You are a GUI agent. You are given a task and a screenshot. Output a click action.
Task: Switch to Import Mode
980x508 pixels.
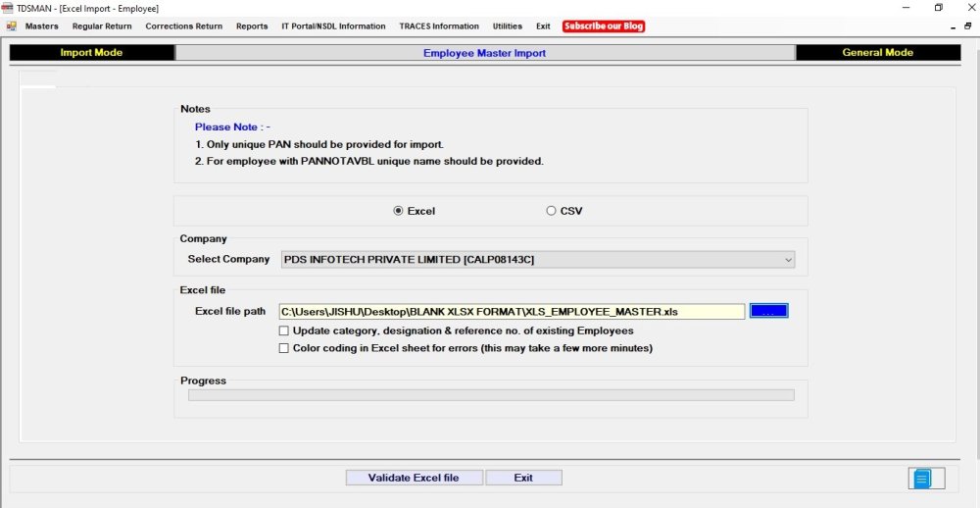pyautogui.click(x=92, y=53)
